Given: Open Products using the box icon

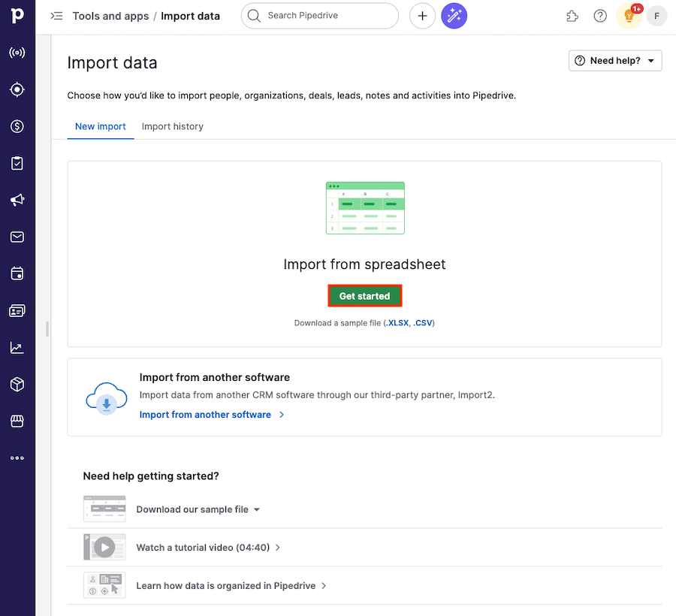Looking at the screenshot, I should click(17, 384).
